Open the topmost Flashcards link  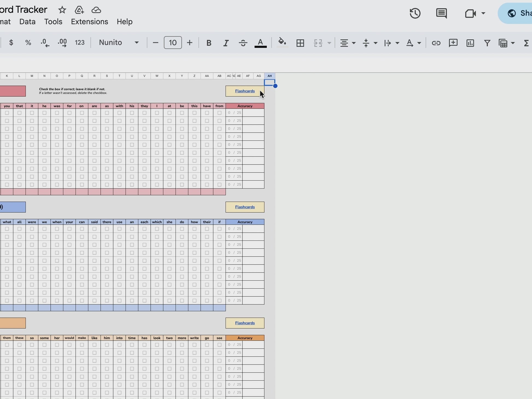point(245,91)
